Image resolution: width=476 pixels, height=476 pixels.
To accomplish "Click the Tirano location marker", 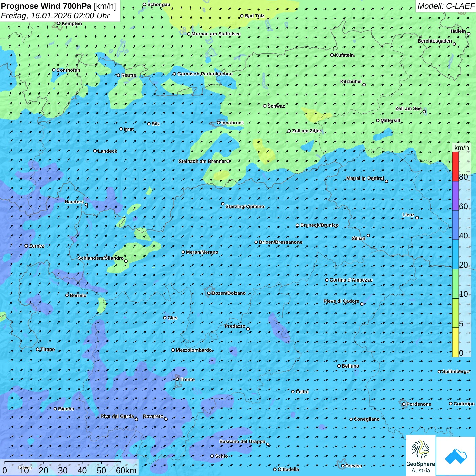I will (38, 349).
